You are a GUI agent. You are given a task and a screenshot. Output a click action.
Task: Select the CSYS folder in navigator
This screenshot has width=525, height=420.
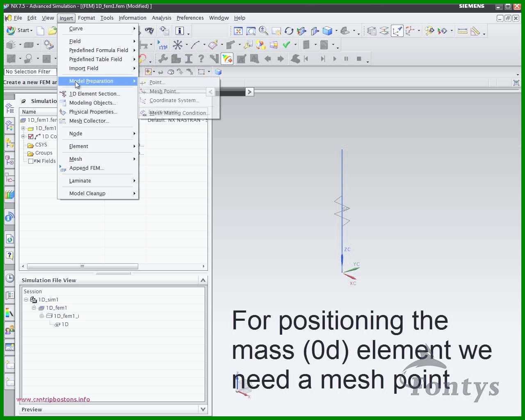coord(37,145)
